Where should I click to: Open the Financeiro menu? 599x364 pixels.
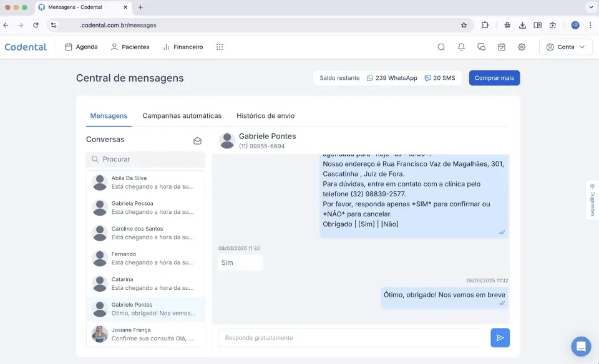tap(183, 47)
